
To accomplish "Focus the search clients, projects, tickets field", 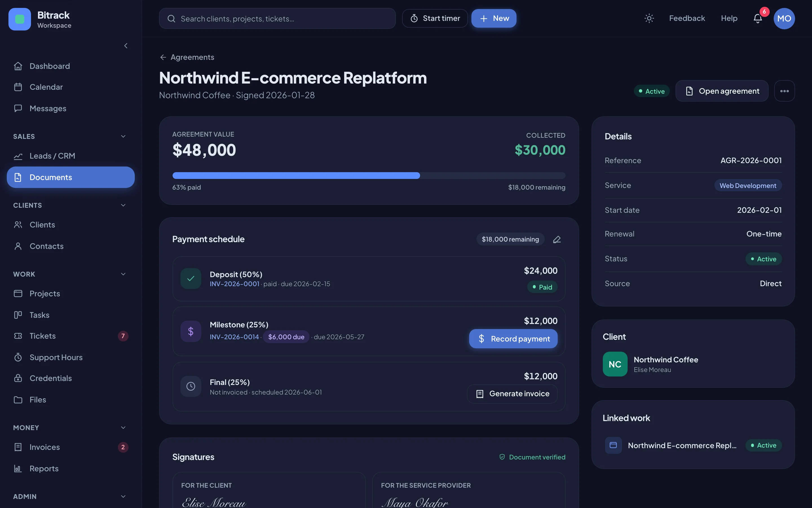I will [x=277, y=18].
